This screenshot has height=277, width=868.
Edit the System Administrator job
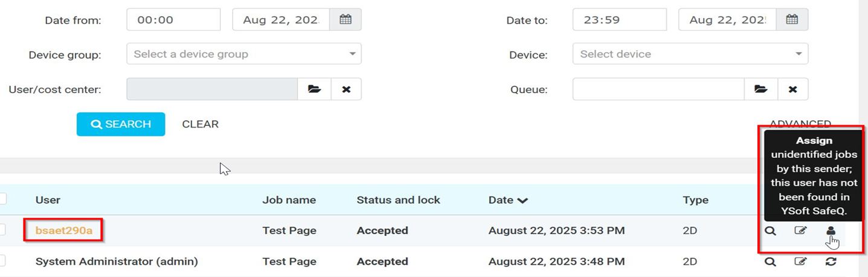tap(800, 262)
